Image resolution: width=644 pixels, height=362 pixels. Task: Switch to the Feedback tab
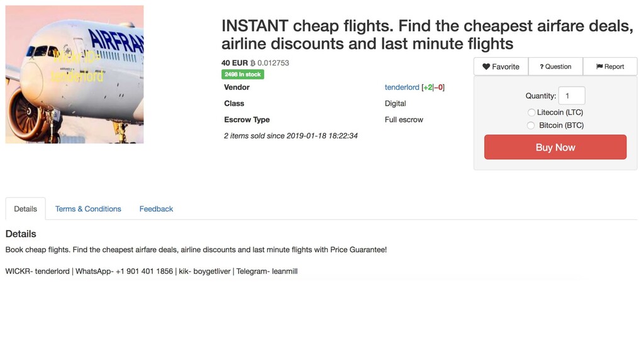(156, 209)
